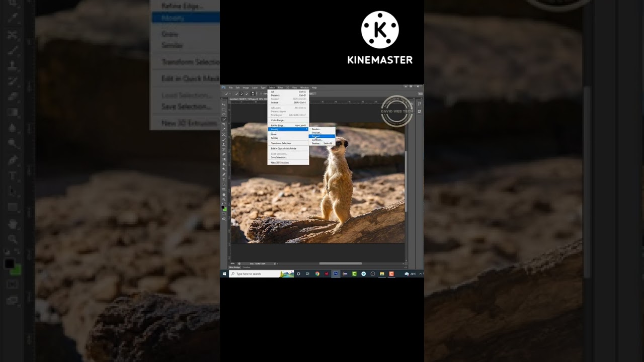Choose Add to selection mode in options bar
Screen dimensions: 644x362
[241, 94]
